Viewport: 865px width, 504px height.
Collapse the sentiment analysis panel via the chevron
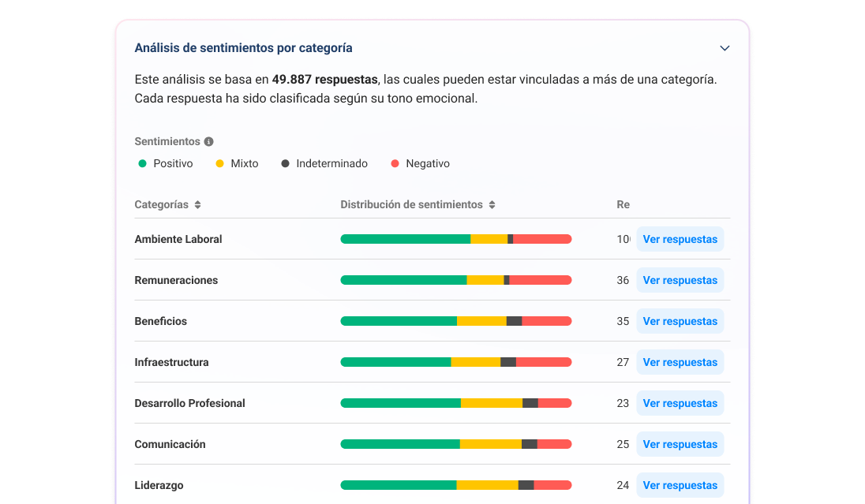(725, 48)
